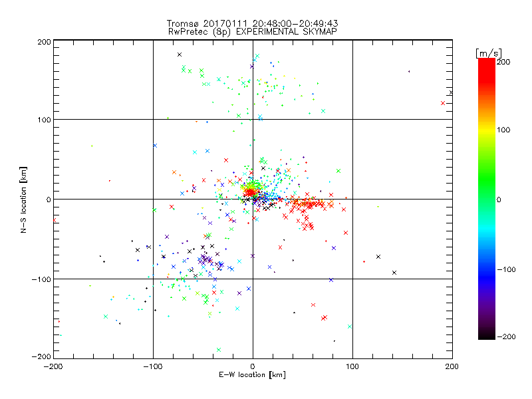This screenshot has width=532, height=399.
Task: Click the x-axis "-200" tick label
Action: click(53, 366)
